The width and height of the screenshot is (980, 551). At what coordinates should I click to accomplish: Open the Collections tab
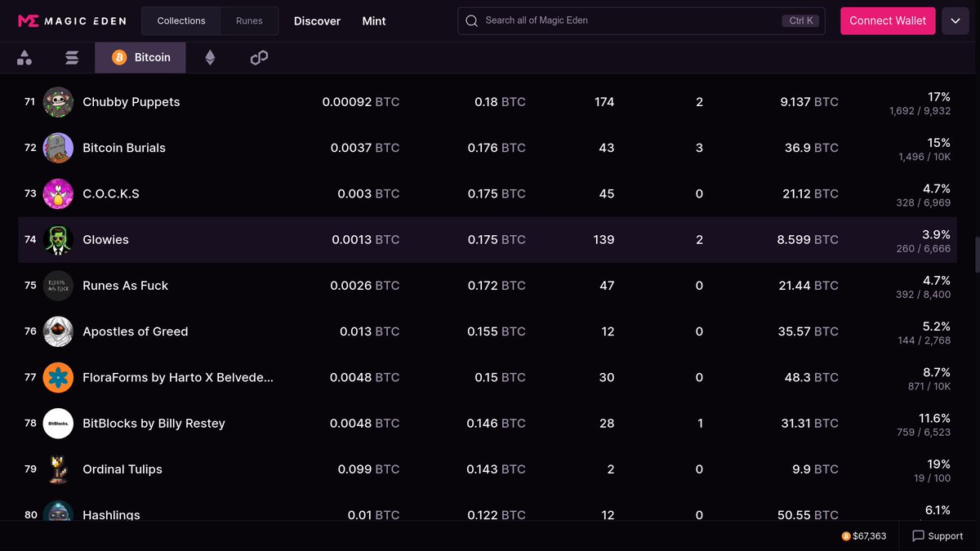(181, 21)
